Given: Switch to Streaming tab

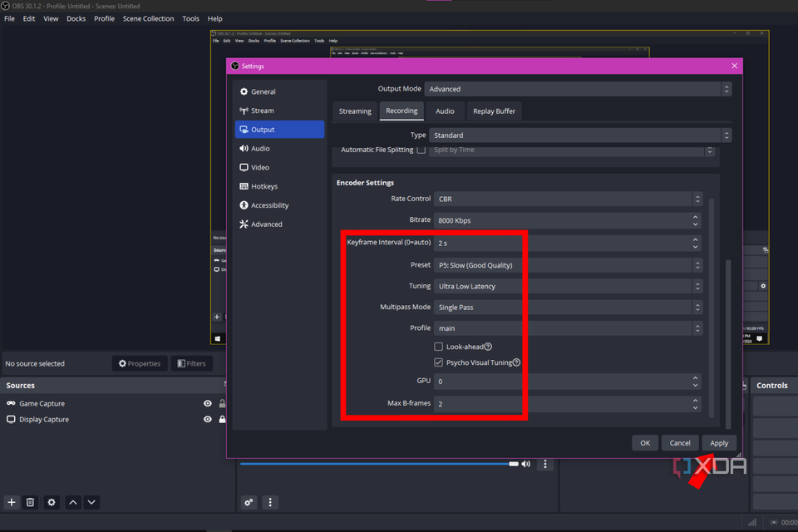Looking at the screenshot, I should pyautogui.click(x=355, y=111).
